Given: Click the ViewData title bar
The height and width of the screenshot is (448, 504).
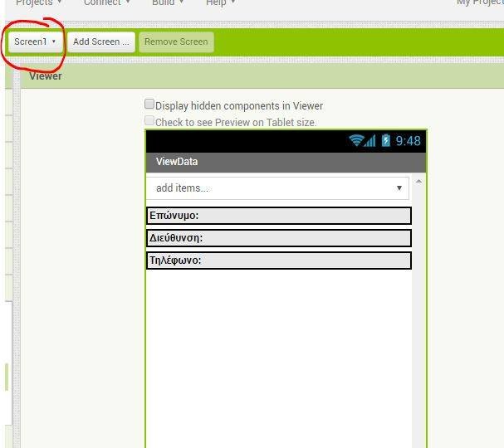Looking at the screenshot, I should click(286, 162).
